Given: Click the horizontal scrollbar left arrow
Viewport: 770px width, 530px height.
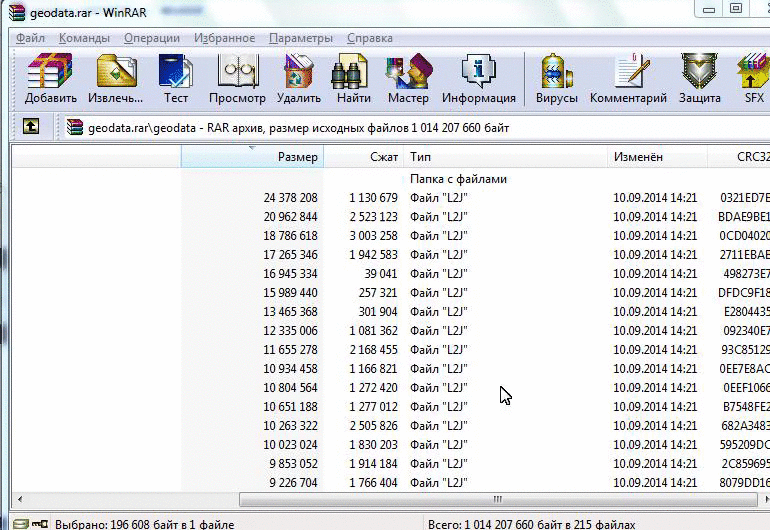Looking at the screenshot, I should (x=20, y=499).
